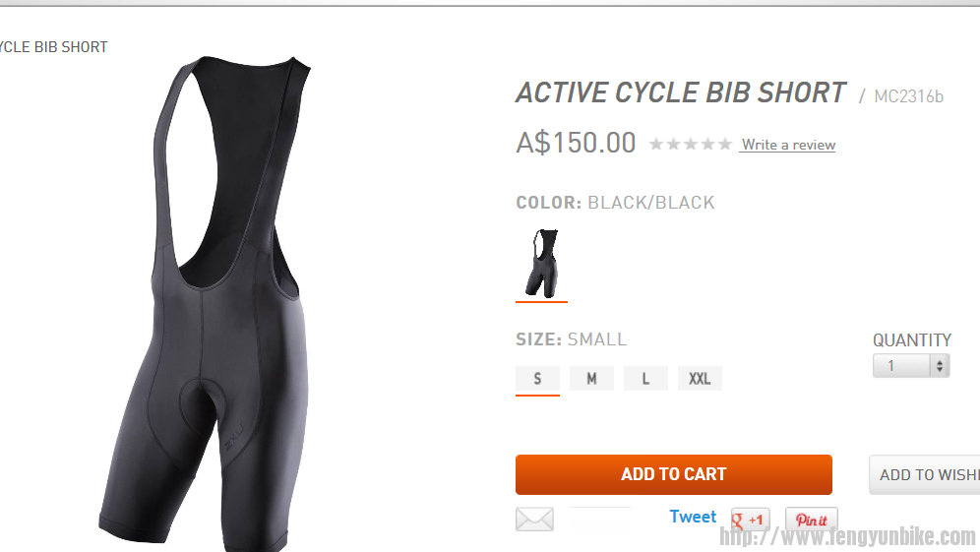Rate product using the third star
Image resolution: width=980 pixels, height=552 pixels.
(x=691, y=145)
